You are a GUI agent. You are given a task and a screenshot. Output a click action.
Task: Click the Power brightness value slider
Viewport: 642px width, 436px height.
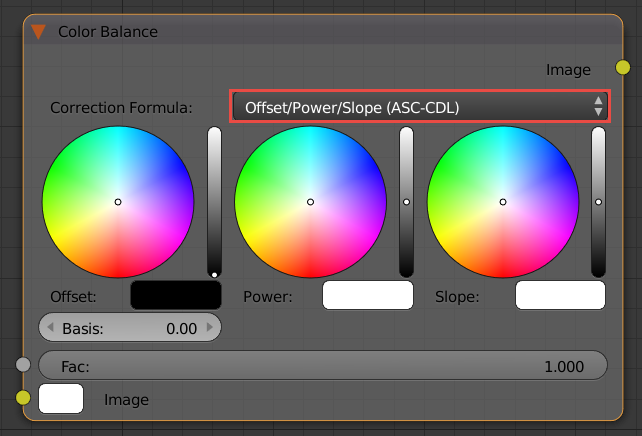[406, 202]
